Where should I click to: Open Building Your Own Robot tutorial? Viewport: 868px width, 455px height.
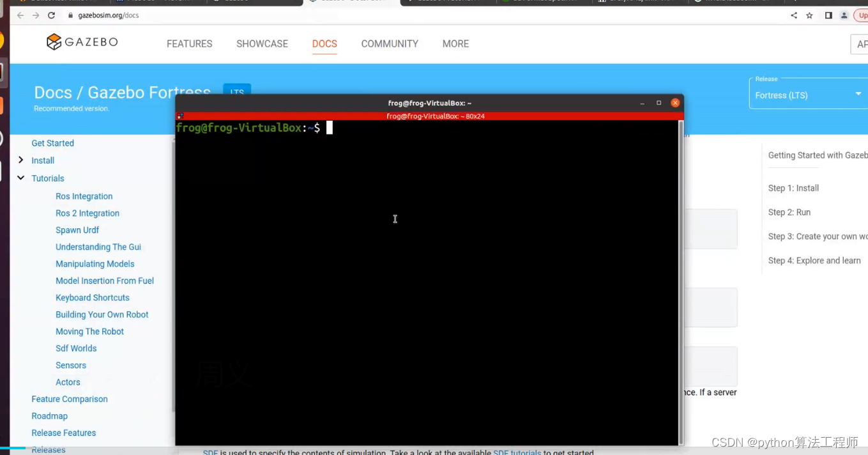102,314
